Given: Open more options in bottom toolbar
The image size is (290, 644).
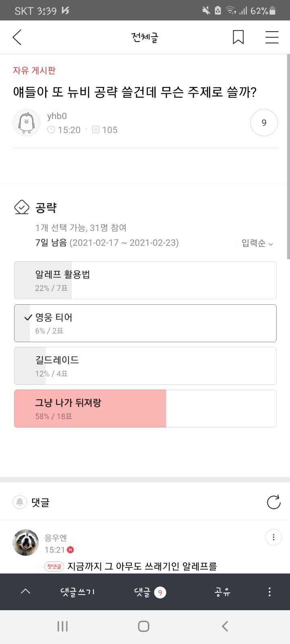Looking at the screenshot, I should [269, 592].
